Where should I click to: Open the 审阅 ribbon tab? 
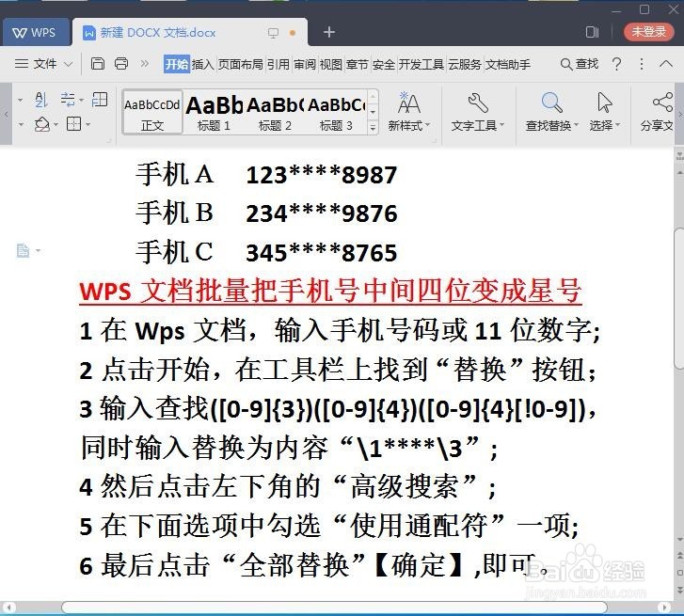(305, 65)
